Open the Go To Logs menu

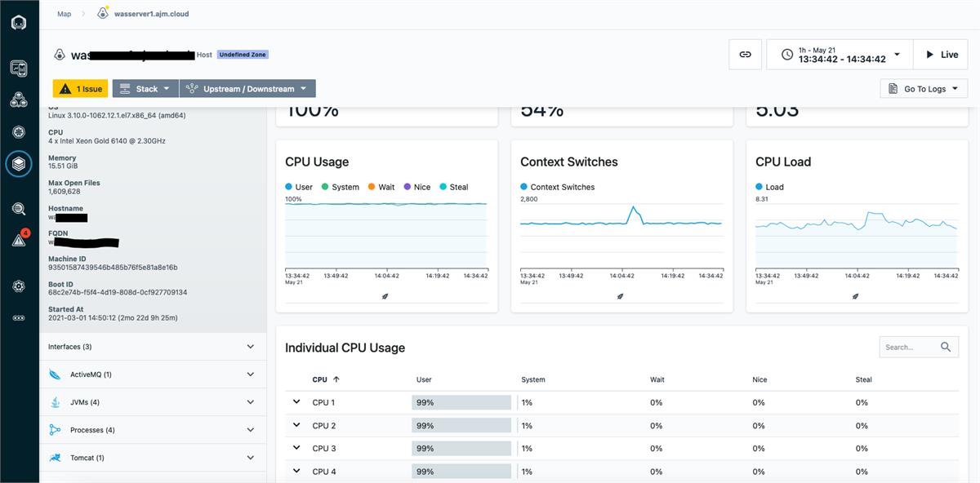[x=923, y=88]
